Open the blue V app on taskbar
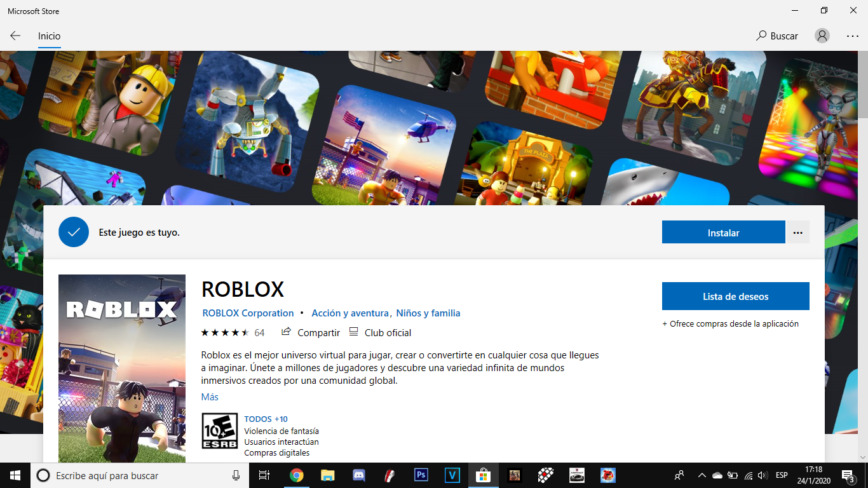The width and height of the screenshot is (868, 488). pyautogui.click(x=452, y=475)
